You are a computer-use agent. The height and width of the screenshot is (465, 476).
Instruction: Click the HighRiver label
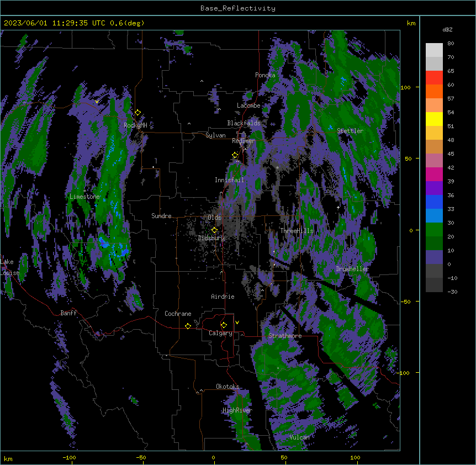click(x=237, y=410)
